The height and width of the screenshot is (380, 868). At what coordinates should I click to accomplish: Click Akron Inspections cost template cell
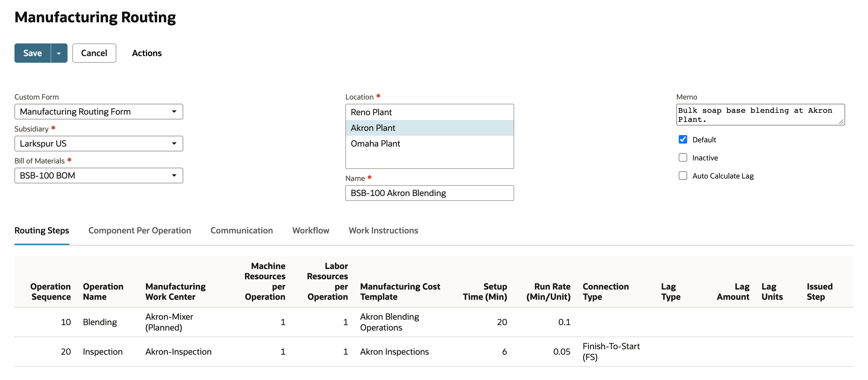pos(394,352)
